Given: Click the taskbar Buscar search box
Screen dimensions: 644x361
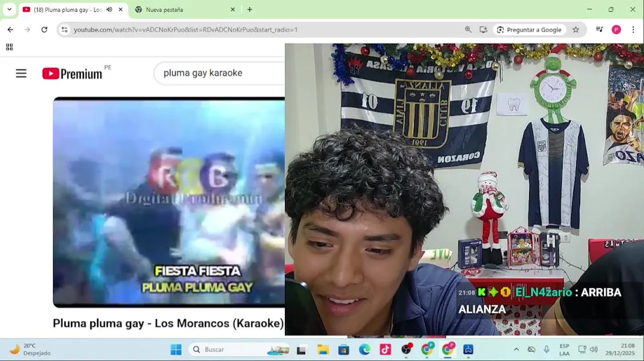Looking at the screenshot, I should 240,349.
